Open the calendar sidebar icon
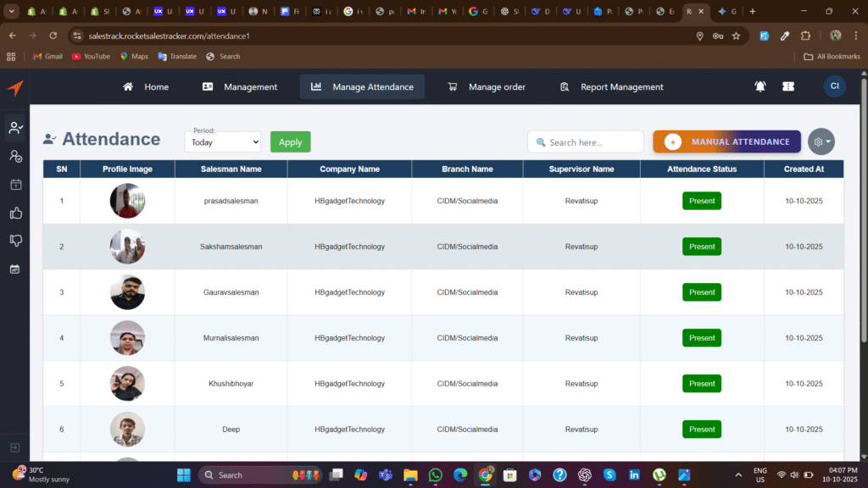 15,185
